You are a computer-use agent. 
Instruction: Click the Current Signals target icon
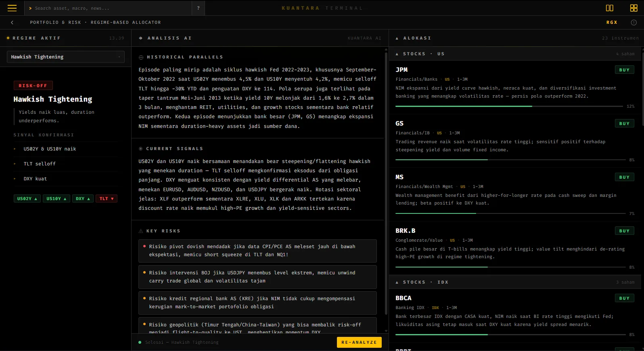(140, 149)
